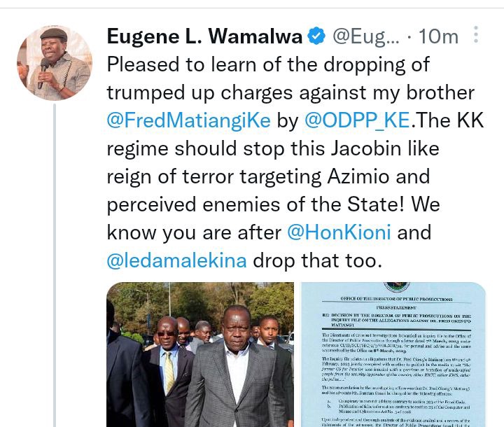
Task: Open the tweet's three-dot more menu
Action: (x=476, y=35)
